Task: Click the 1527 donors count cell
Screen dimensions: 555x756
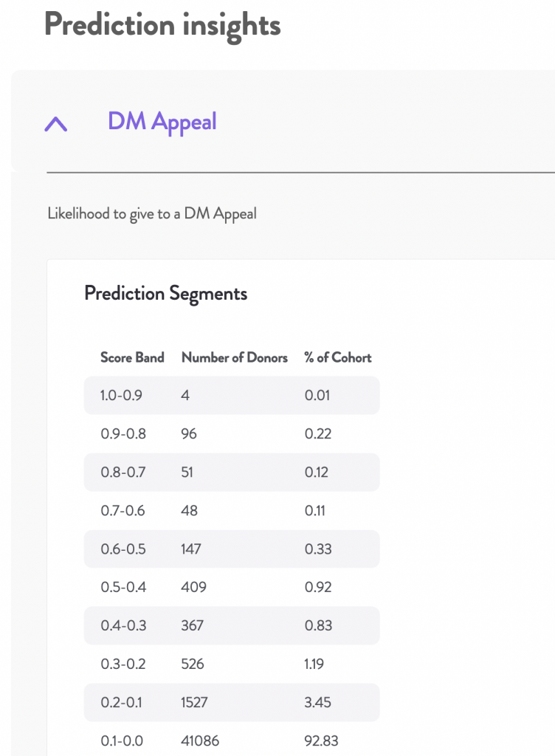Action: click(194, 702)
